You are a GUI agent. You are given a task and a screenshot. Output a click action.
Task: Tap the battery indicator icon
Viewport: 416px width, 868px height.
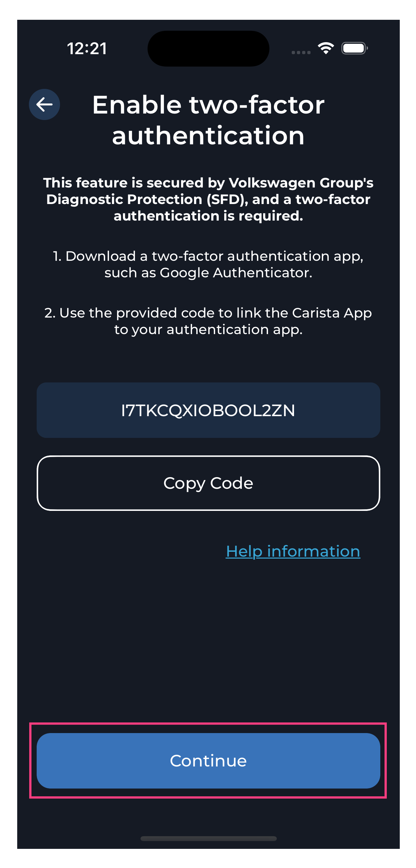(354, 48)
